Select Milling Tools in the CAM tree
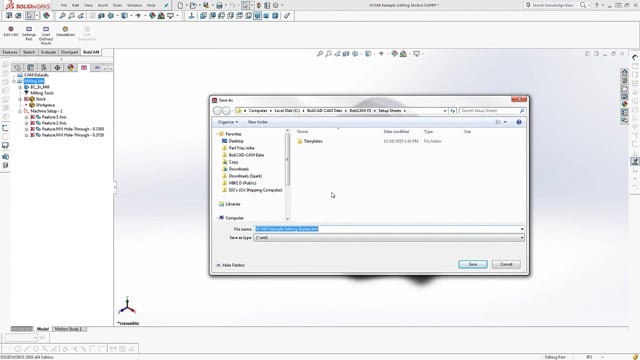Viewport: 640px width, 360px height. 42,93
